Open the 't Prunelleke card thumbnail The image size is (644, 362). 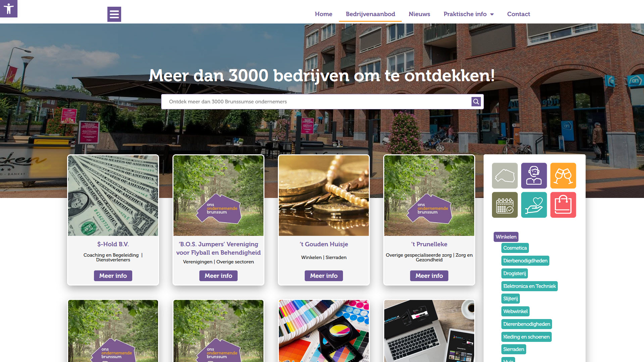(429, 196)
